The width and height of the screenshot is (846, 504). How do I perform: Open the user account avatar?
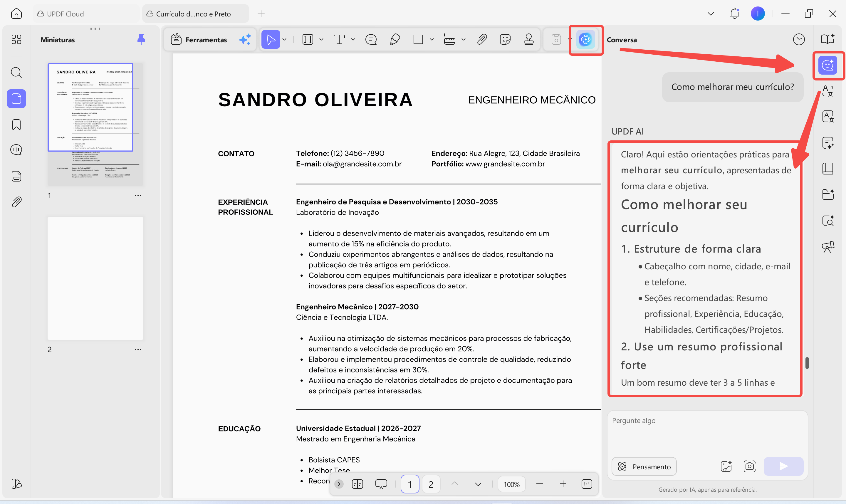click(757, 14)
